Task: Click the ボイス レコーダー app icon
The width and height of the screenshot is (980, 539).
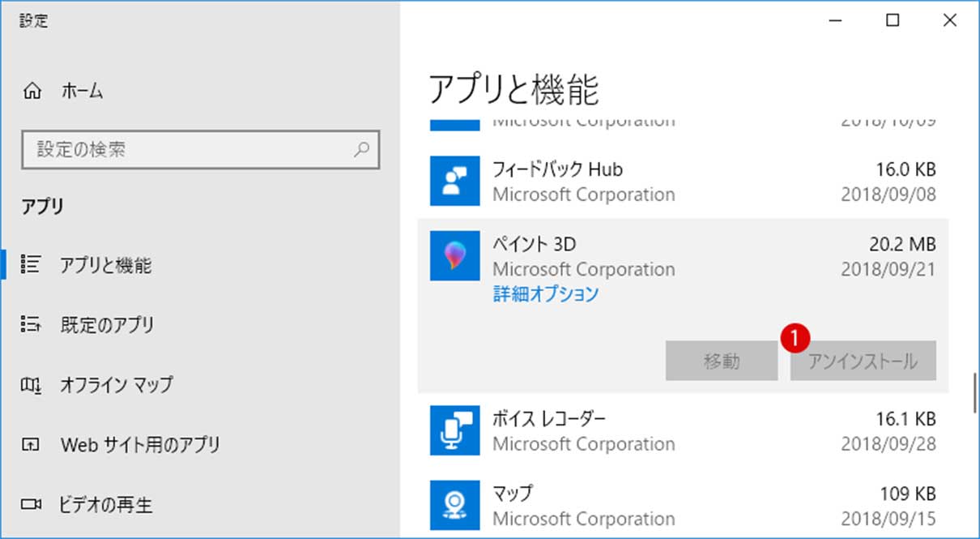Action: click(x=454, y=430)
